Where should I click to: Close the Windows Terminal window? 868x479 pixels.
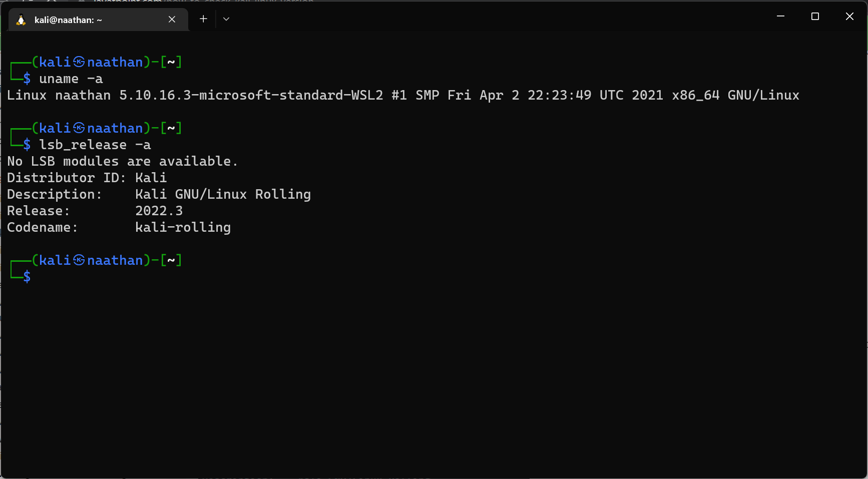(x=849, y=16)
